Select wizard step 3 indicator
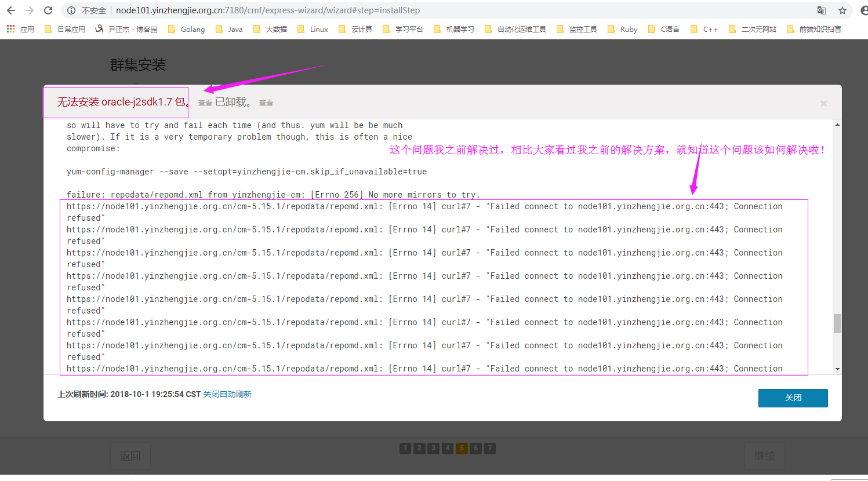This screenshot has width=868, height=481. (x=433, y=448)
